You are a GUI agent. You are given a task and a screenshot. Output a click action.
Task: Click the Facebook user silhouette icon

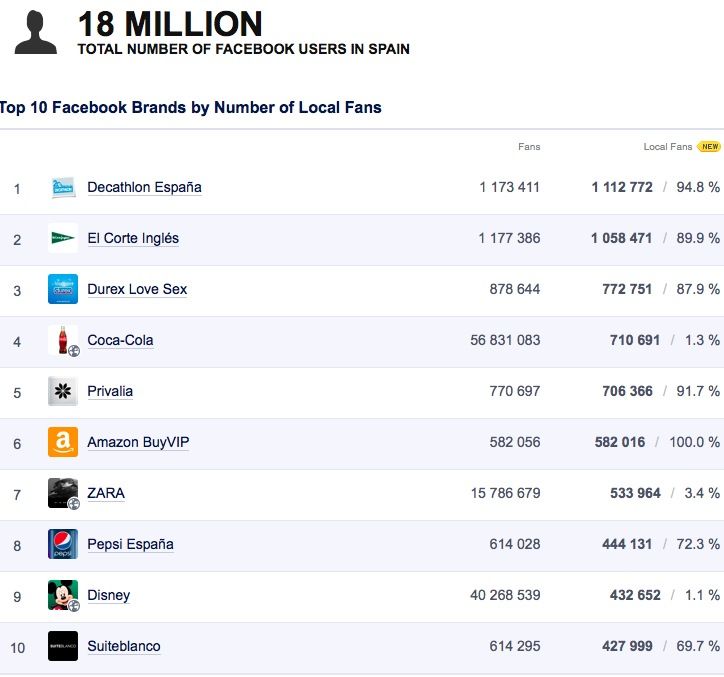[36, 32]
